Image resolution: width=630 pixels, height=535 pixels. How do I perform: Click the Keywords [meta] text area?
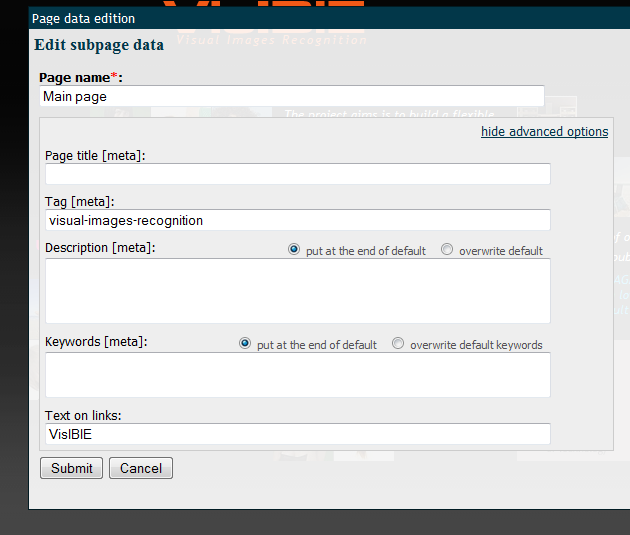tap(298, 375)
